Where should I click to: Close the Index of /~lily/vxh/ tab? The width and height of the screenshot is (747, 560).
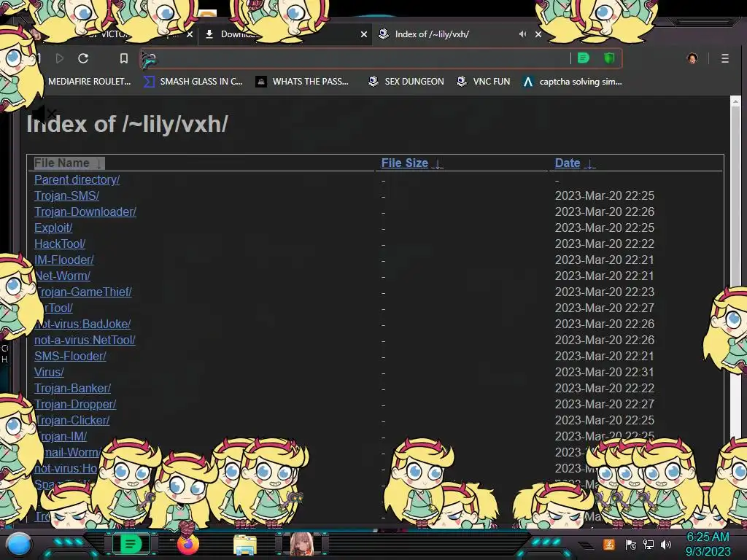coord(538,34)
